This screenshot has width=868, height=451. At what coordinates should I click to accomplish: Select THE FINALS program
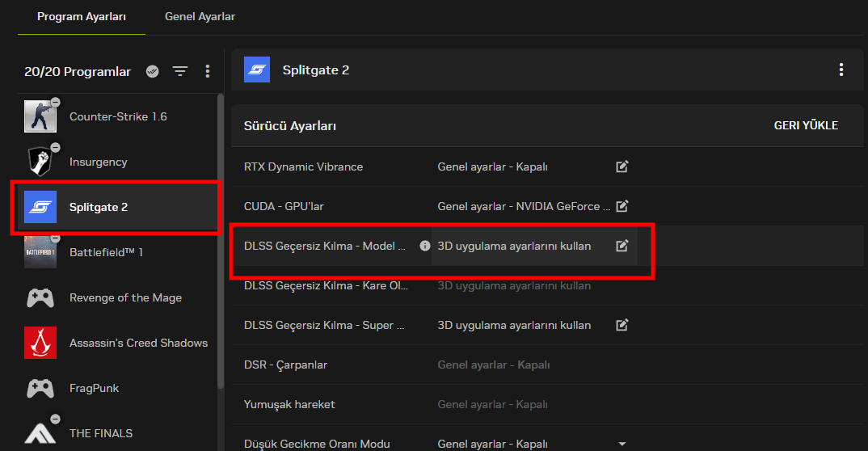click(117, 433)
